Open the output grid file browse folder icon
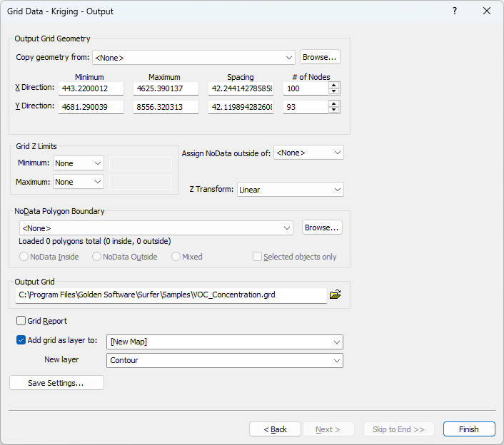The image size is (504, 445). tap(335, 295)
